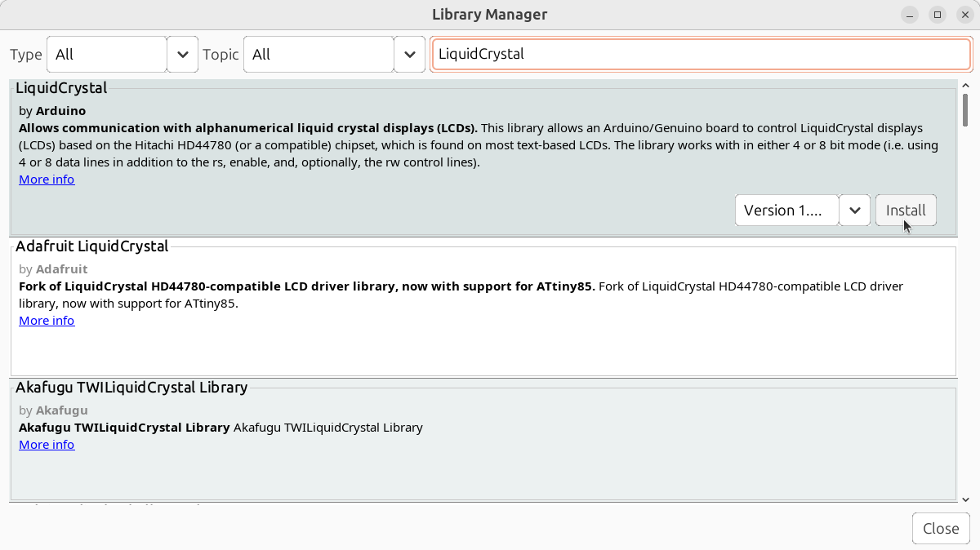
Task: Maximize the Library Manager window
Action: coord(938,15)
